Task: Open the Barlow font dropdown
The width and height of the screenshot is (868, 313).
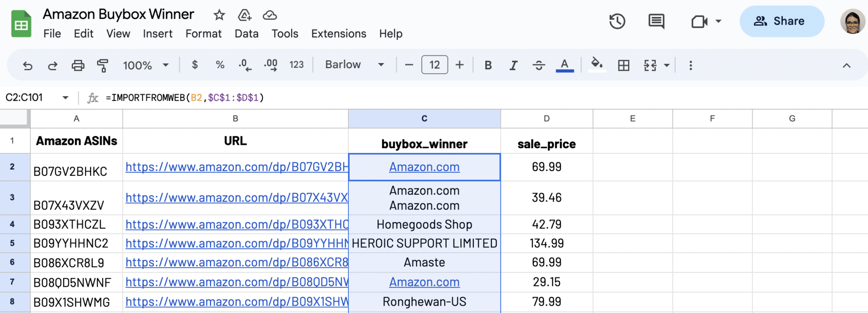Action: coord(354,65)
